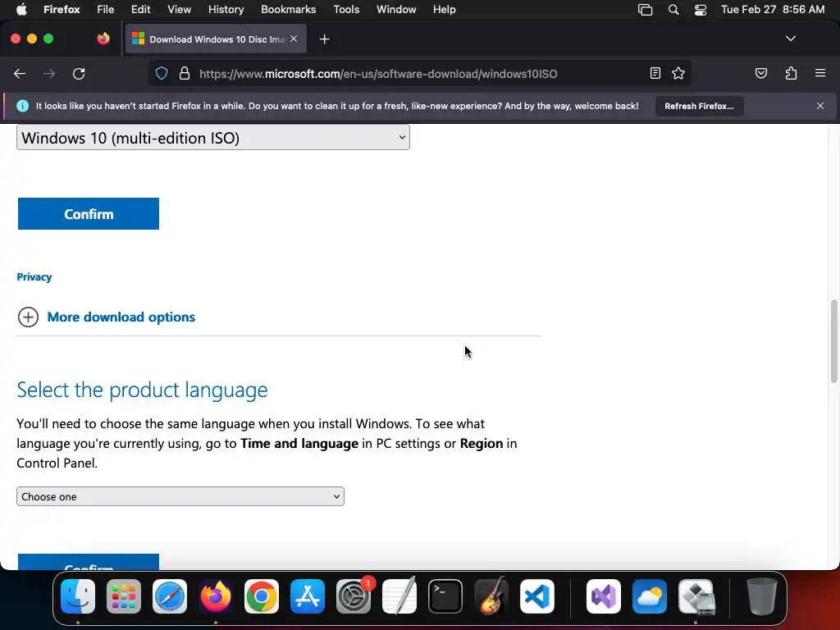Open the Choose one language dropdown
The image size is (840, 630).
[180, 496]
